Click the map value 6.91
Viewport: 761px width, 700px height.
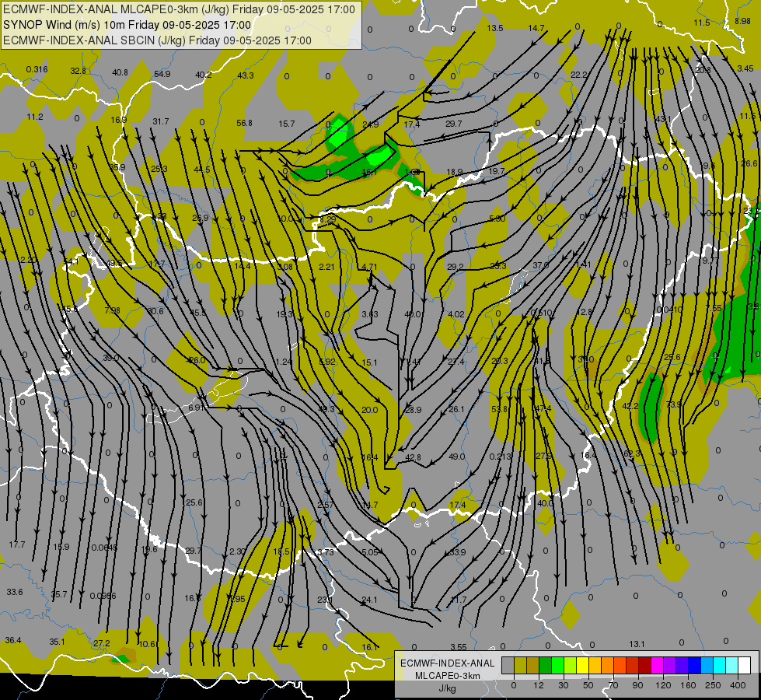[x=196, y=407]
